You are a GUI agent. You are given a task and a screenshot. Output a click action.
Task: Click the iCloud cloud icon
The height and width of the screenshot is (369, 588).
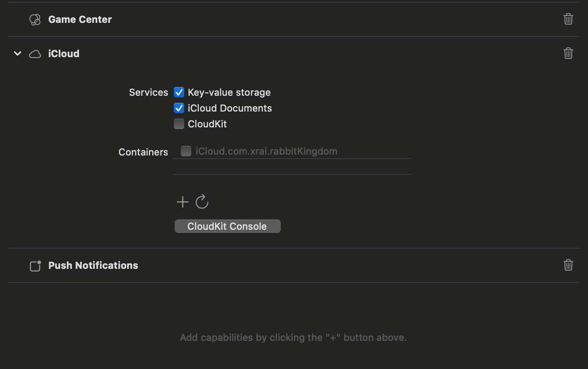35,54
